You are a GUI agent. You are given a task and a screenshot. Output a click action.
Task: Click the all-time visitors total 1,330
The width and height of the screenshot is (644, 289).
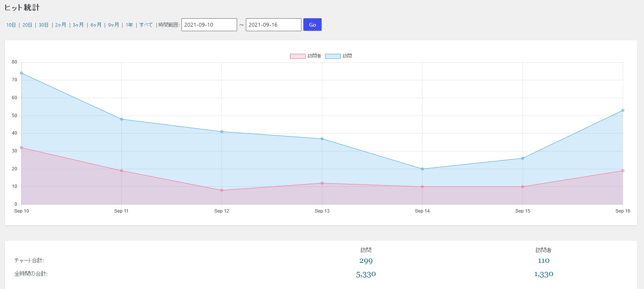(544, 274)
